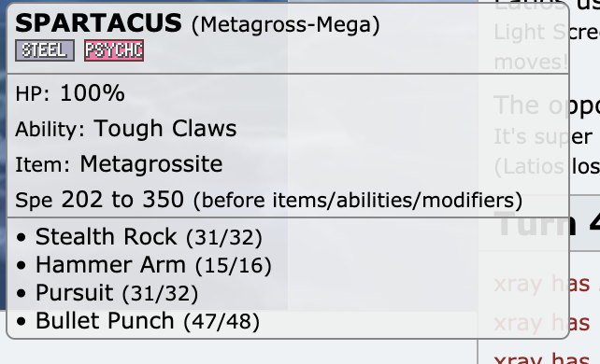Click the Metagrossite item text
Viewport: 600px width, 364px height.
click(151, 164)
